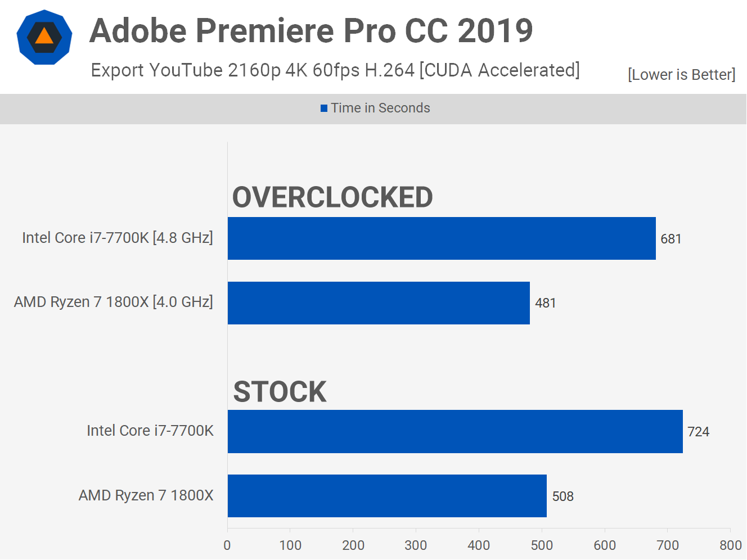Click the Adobe Premiere Pro CC 2019 title
Viewport: 747px width, 560px height.
(311, 30)
